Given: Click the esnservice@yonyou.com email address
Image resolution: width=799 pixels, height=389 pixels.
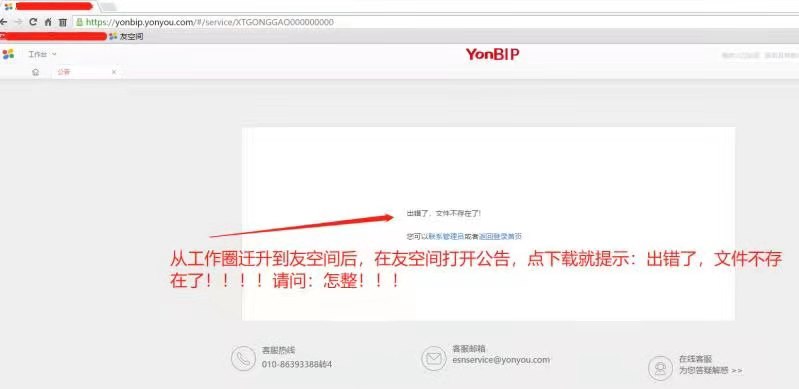Looking at the screenshot, I should tap(501, 359).
